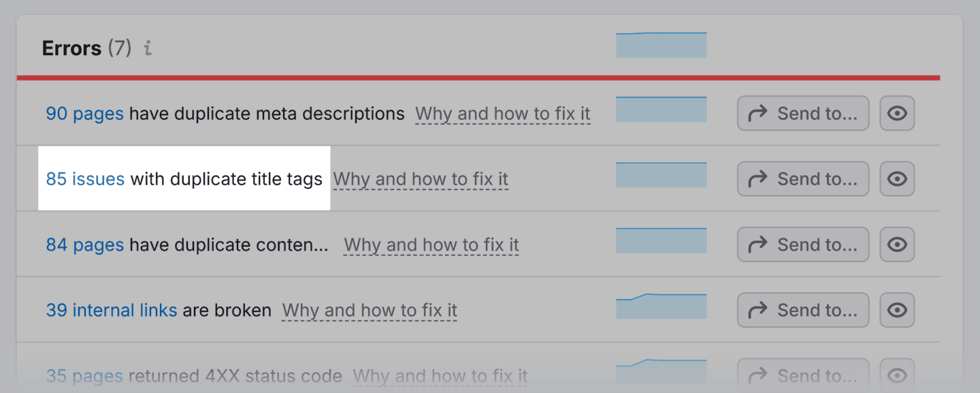The width and height of the screenshot is (980, 393).
Task: Hide the broken internal links issue using its eye icon
Action: click(x=897, y=310)
